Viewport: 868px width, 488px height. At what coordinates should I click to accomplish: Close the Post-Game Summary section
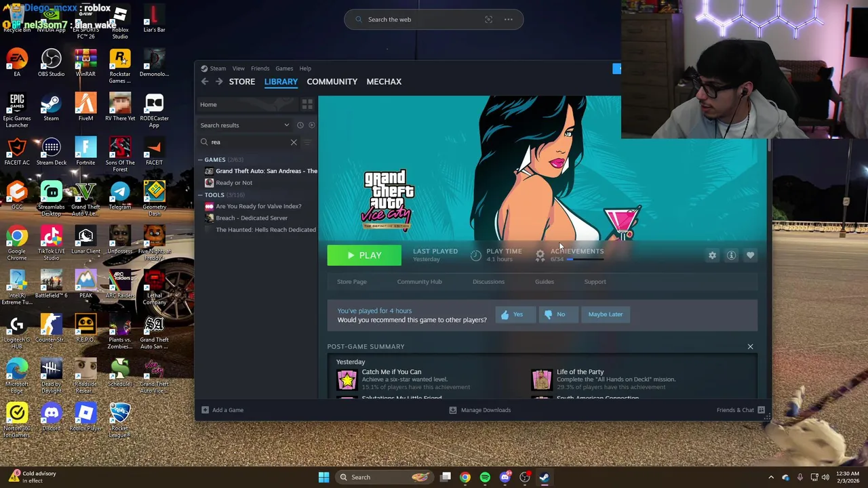pos(750,346)
